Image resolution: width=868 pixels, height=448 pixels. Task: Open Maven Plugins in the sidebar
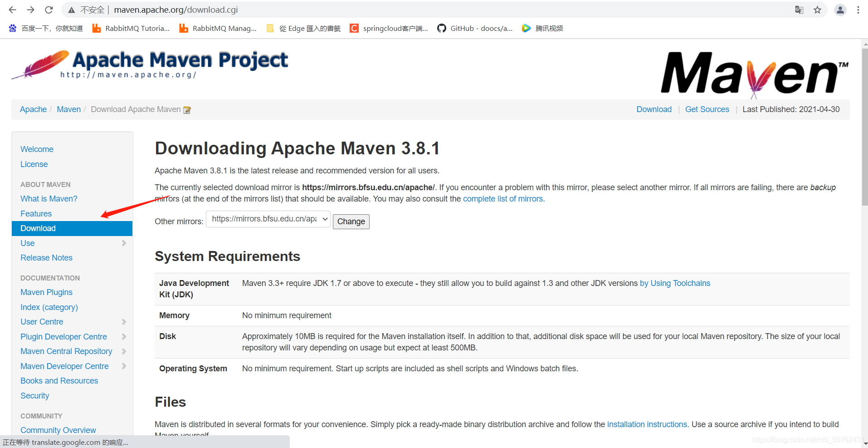tap(46, 292)
